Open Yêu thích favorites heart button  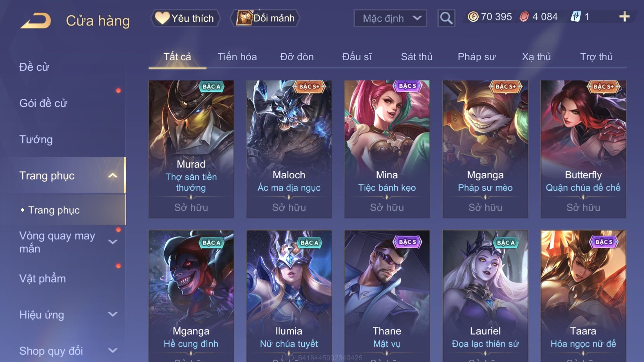coord(185,18)
